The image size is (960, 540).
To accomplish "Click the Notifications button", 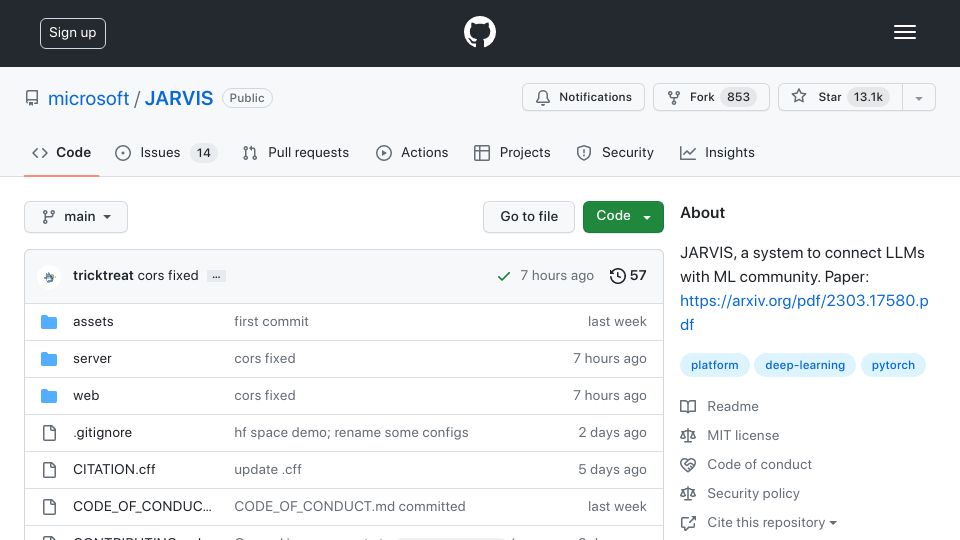I will pyautogui.click(x=583, y=97).
